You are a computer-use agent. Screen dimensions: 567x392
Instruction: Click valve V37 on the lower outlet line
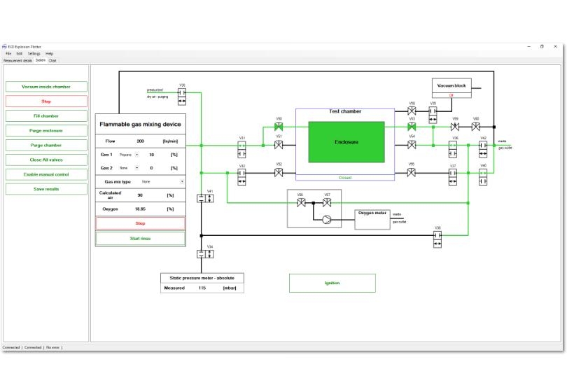tap(453, 177)
